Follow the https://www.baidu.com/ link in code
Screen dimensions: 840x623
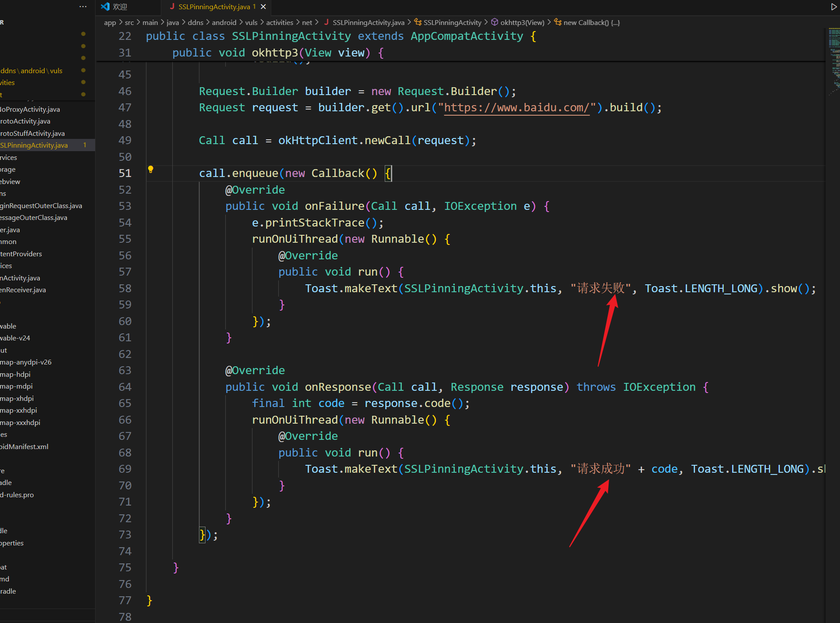[x=517, y=108]
